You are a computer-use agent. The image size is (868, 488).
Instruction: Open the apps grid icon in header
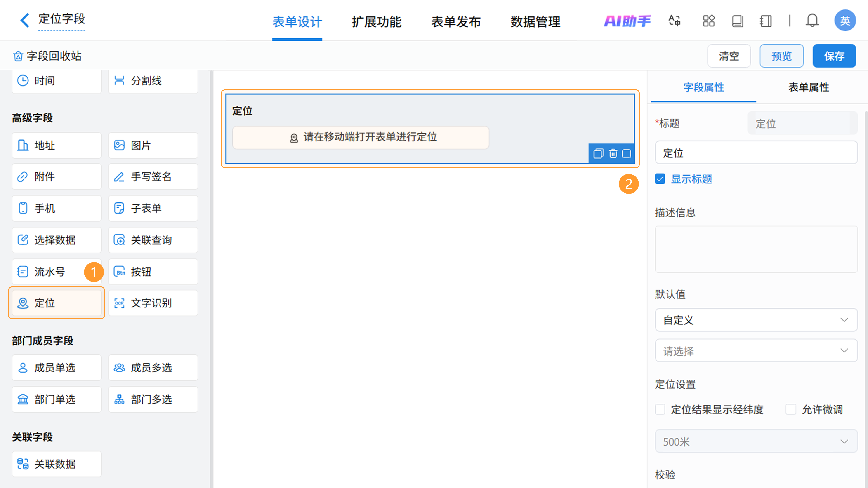pyautogui.click(x=709, y=21)
